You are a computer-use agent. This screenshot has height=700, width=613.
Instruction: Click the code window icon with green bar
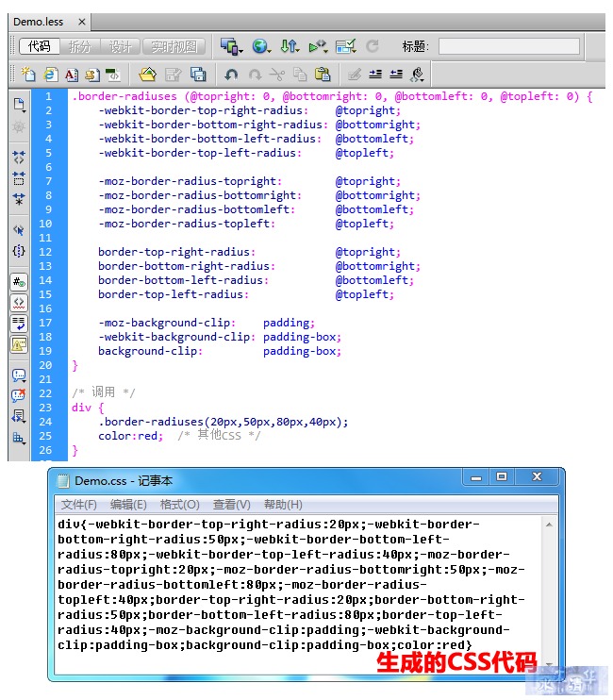(x=113, y=75)
